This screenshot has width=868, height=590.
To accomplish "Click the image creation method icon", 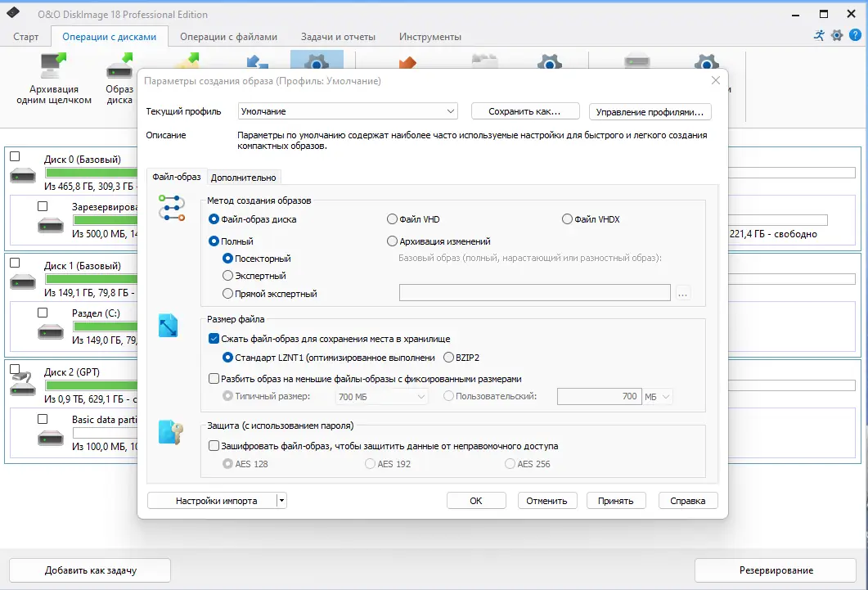I will click(x=172, y=208).
